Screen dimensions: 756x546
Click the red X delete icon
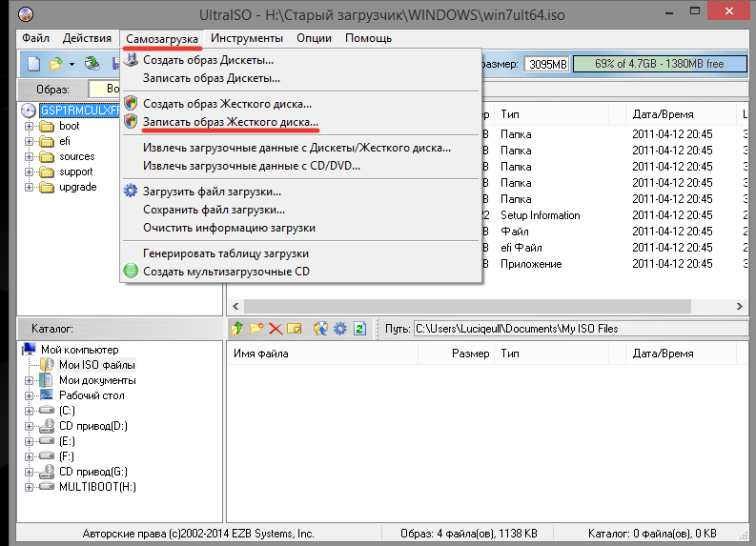[x=276, y=329]
